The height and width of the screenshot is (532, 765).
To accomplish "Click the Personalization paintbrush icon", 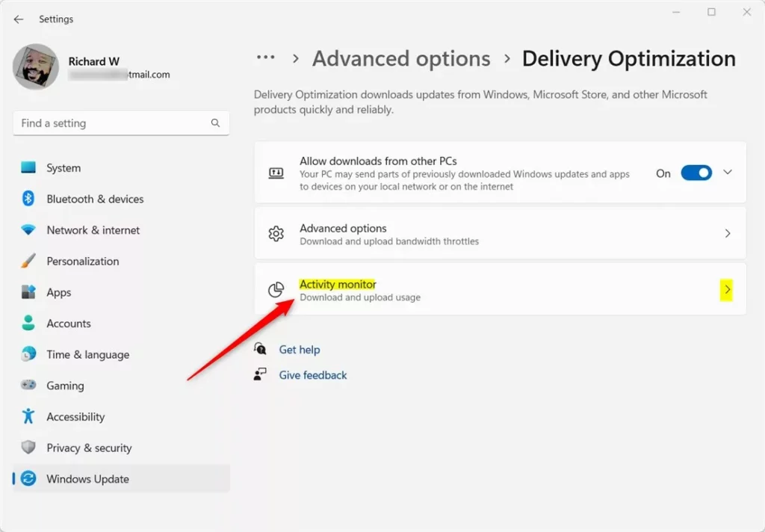I will [x=28, y=261].
